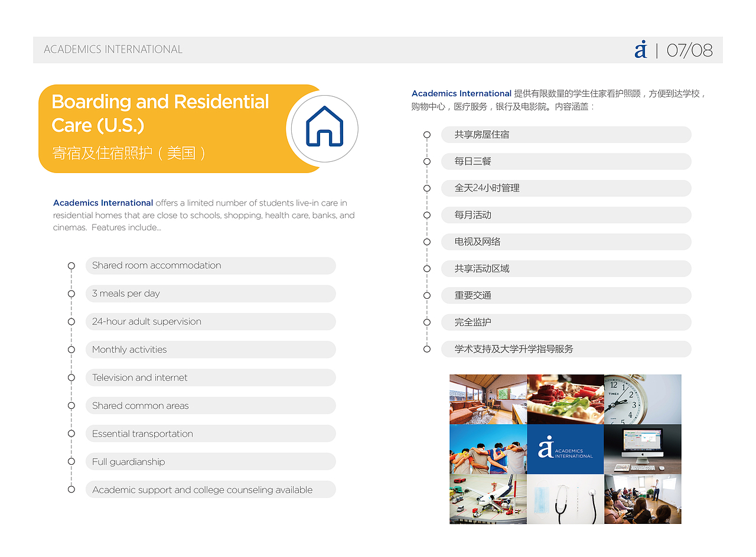This screenshot has height=557, width=756.
Task: Click bold 'Academics International' in Chinese paragraph
Action: [461, 93]
